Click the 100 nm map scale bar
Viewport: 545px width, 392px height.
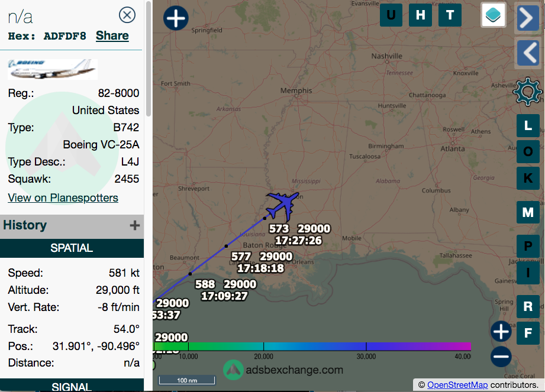pos(187,380)
